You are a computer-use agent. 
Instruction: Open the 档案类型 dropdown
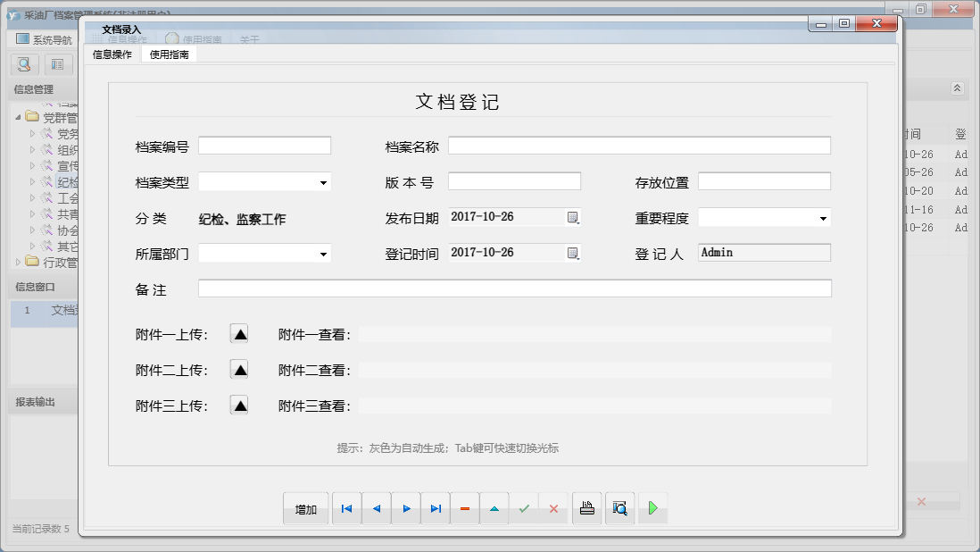(x=324, y=181)
